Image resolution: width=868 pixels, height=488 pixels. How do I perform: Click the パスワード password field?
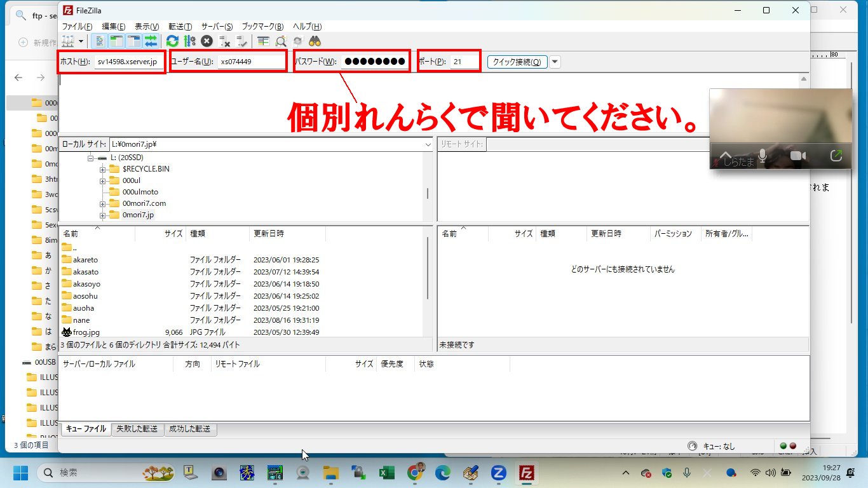pyautogui.click(x=374, y=62)
